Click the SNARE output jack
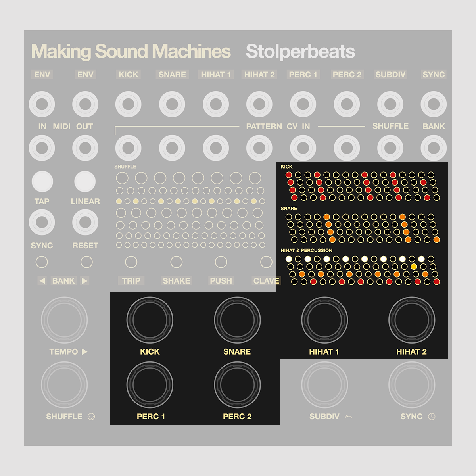This screenshot has width=476, height=476. coord(172,104)
